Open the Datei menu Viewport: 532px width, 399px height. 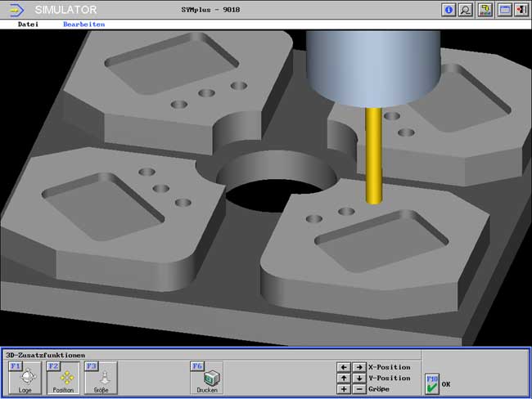[29, 25]
